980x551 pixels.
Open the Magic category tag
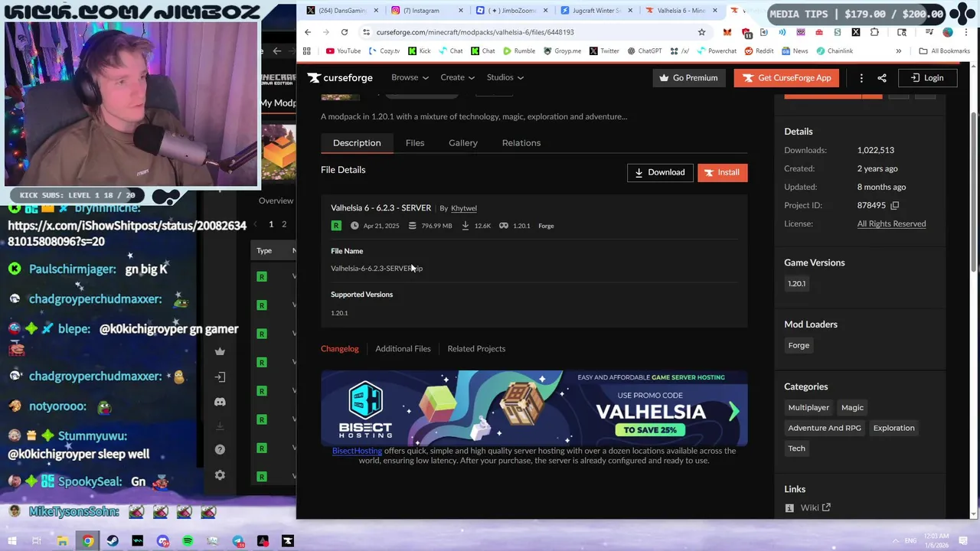click(852, 407)
